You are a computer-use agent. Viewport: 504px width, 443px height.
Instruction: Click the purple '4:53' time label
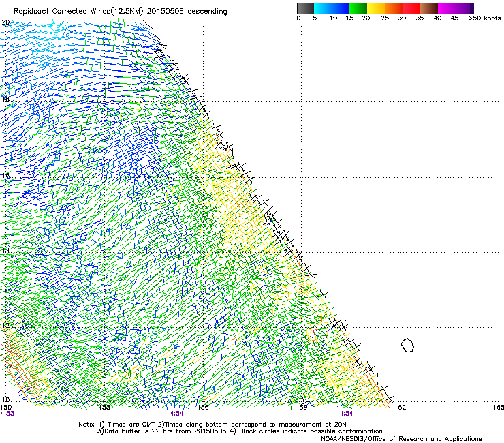pos(7,414)
